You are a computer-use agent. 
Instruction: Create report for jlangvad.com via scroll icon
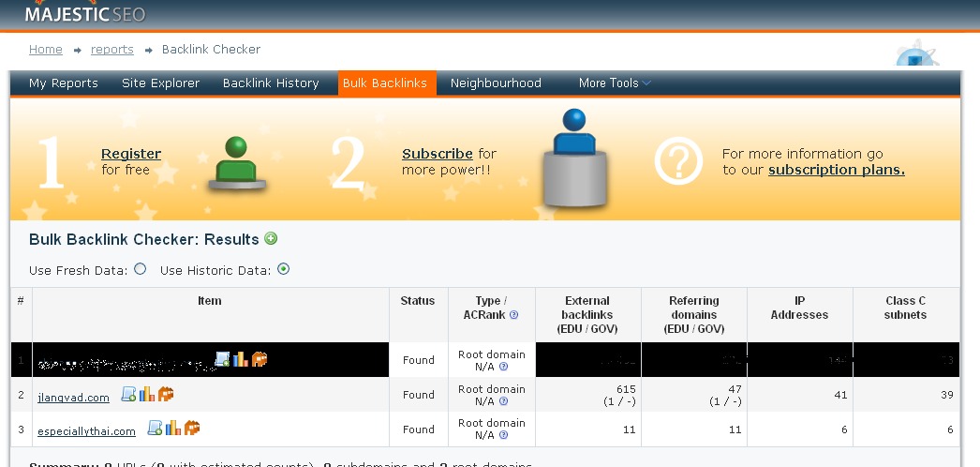click(x=128, y=394)
